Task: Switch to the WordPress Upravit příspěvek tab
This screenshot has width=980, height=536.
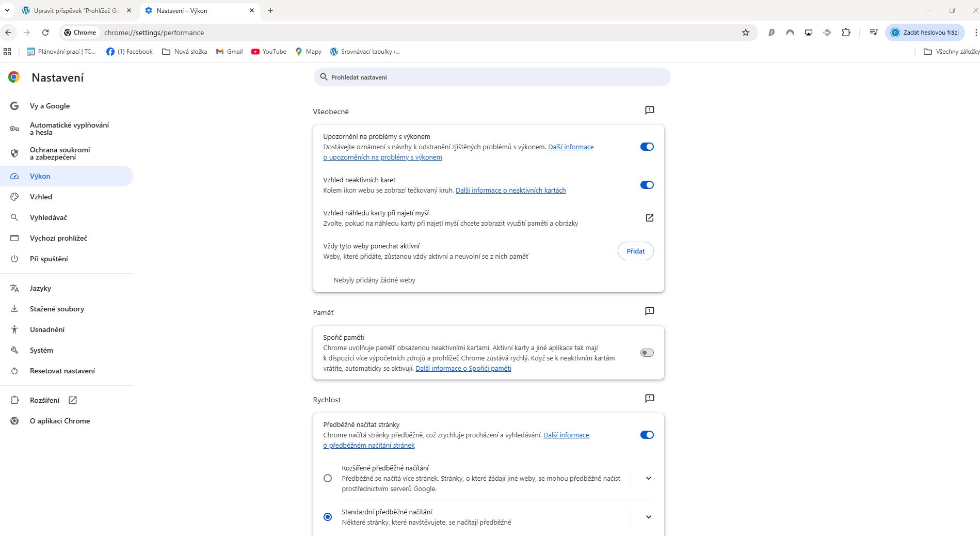Action: 76,10
